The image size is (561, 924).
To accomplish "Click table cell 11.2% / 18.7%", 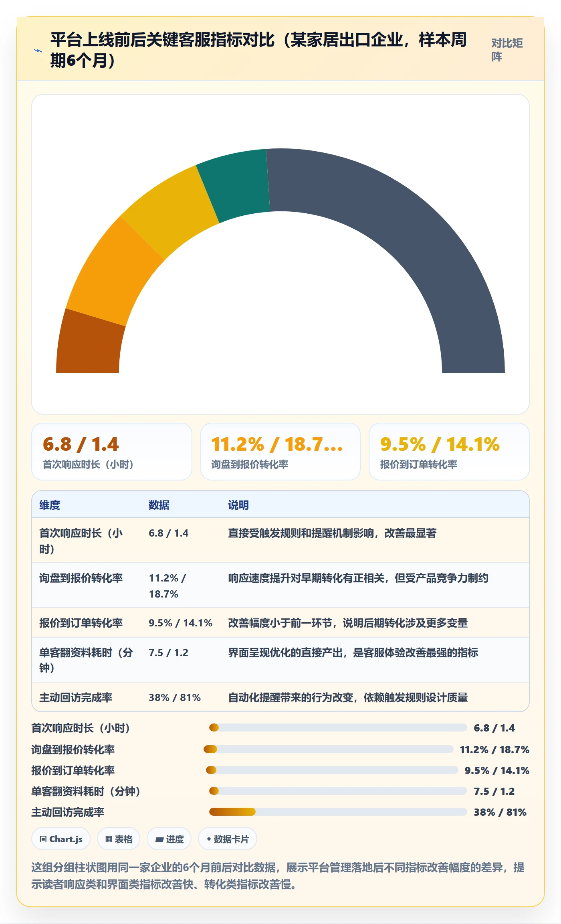I will click(x=167, y=586).
